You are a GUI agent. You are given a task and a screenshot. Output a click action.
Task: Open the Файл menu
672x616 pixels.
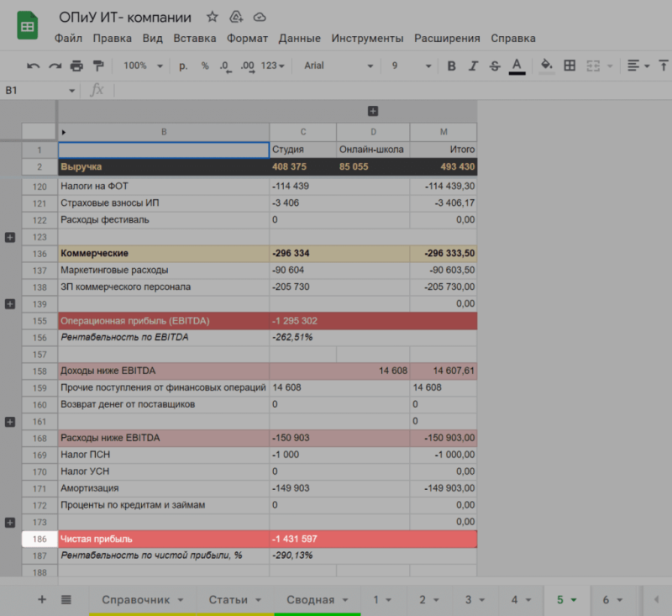tap(68, 38)
